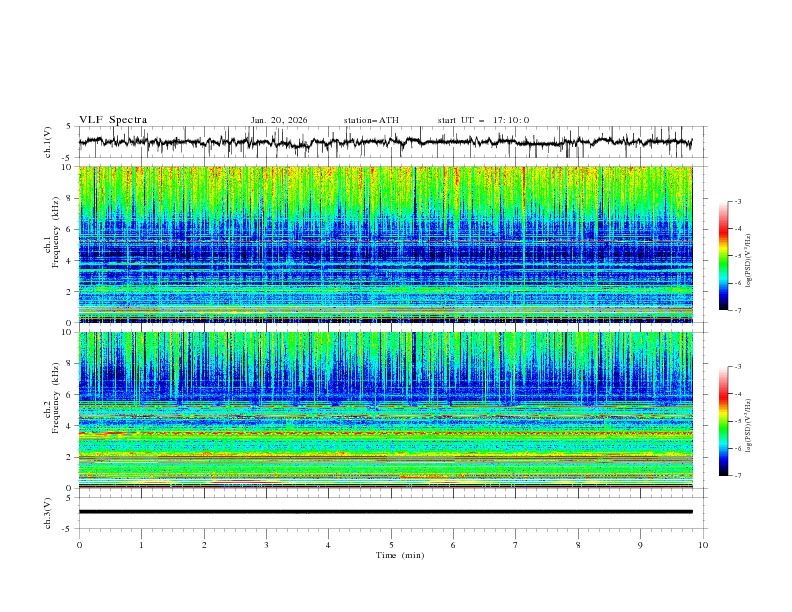Click the -5 tick on ch.3(V) voltage axis

pos(68,529)
